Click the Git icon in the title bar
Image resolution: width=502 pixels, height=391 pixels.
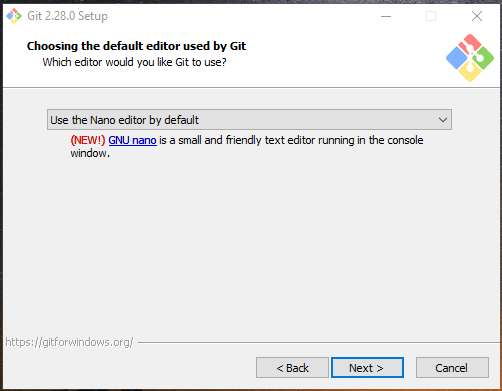pos(14,16)
